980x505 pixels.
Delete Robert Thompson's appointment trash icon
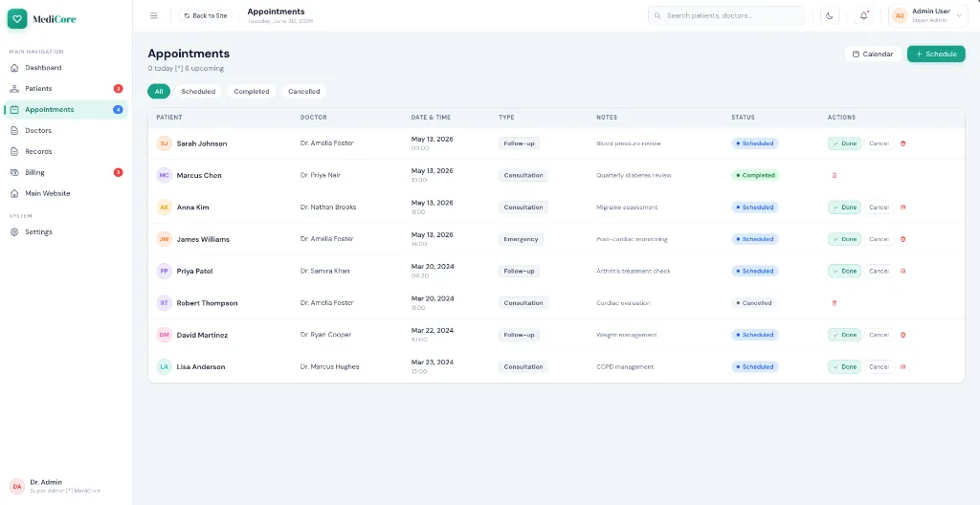click(x=835, y=303)
